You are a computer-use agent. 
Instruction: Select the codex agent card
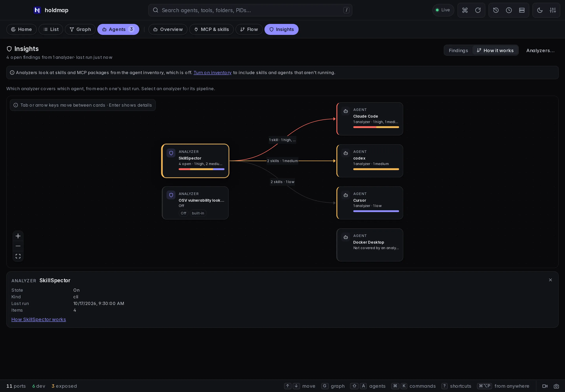coord(370,161)
